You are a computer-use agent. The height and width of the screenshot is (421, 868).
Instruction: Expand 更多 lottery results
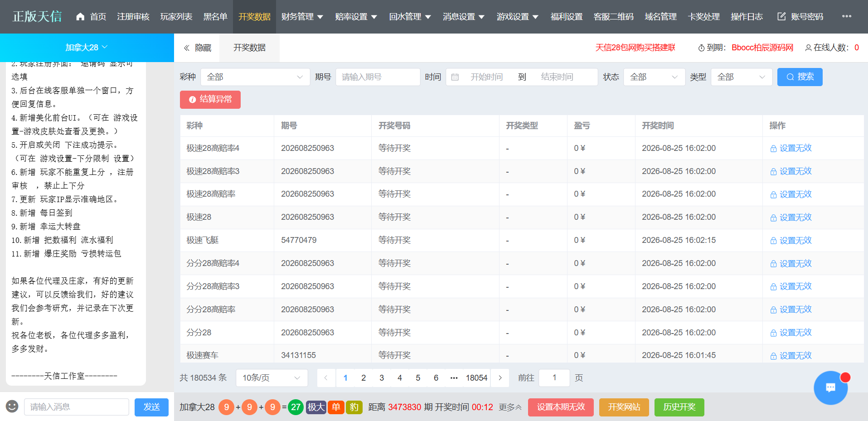pyautogui.click(x=510, y=407)
